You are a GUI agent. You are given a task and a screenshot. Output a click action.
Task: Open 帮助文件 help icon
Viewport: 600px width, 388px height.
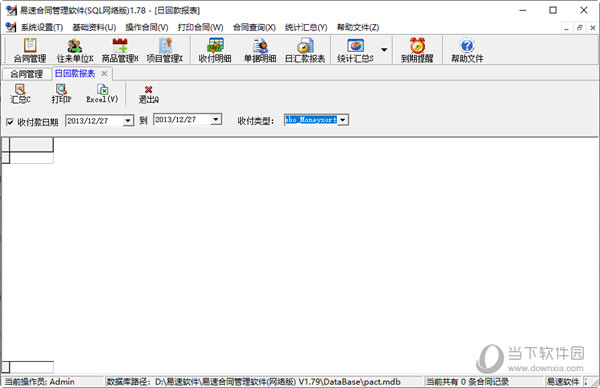(467, 50)
